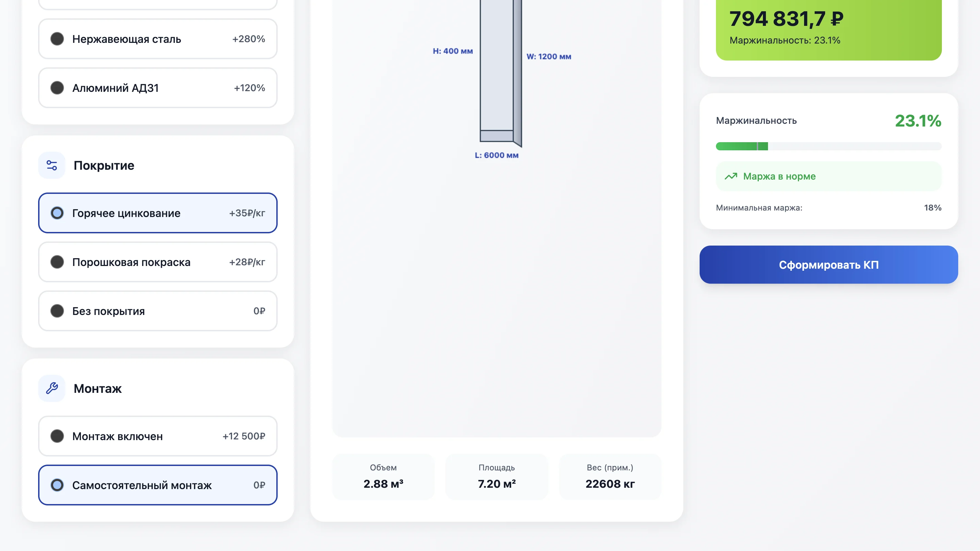This screenshot has height=551, width=980.
Task: Click the wrench icon beside Монтаж
Action: (52, 388)
